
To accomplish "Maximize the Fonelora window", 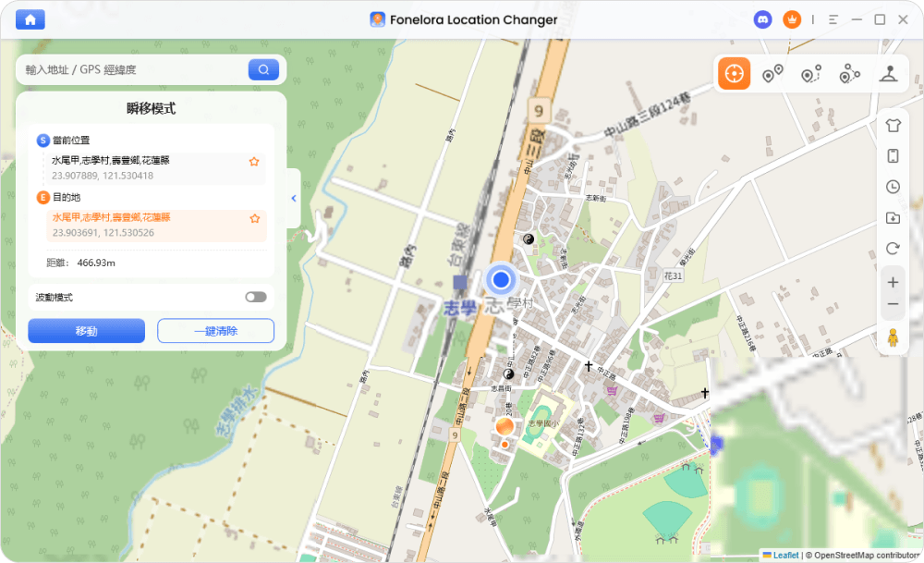I will (x=880, y=19).
